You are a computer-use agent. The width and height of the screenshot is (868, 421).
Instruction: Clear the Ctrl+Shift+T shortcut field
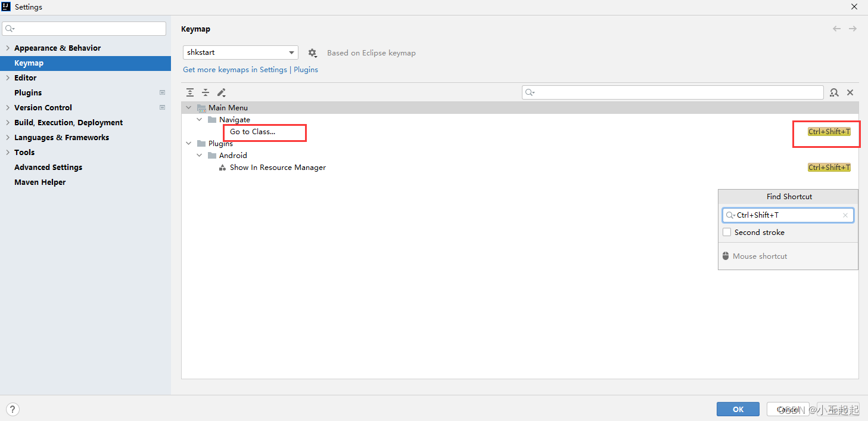pyautogui.click(x=845, y=215)
